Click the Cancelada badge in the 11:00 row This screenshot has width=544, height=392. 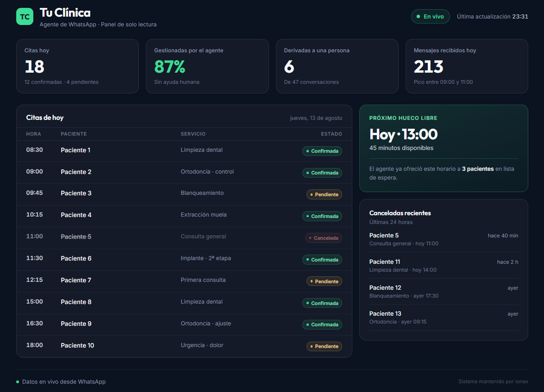point(323,238)
